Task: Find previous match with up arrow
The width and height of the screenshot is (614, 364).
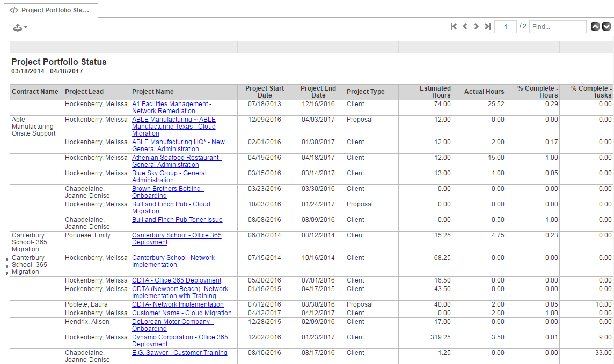Action: point(595,26)
